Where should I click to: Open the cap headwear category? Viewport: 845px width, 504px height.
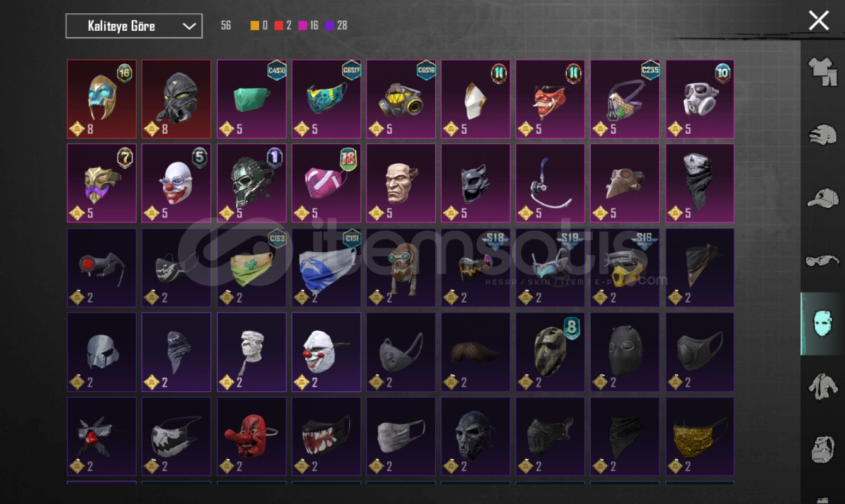pos(823,197)
